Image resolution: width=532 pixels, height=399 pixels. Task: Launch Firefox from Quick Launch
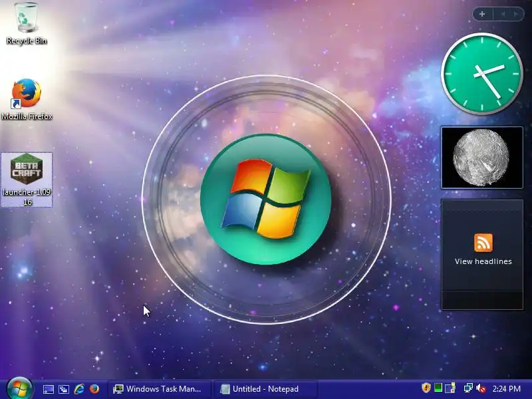coord(94,389)
